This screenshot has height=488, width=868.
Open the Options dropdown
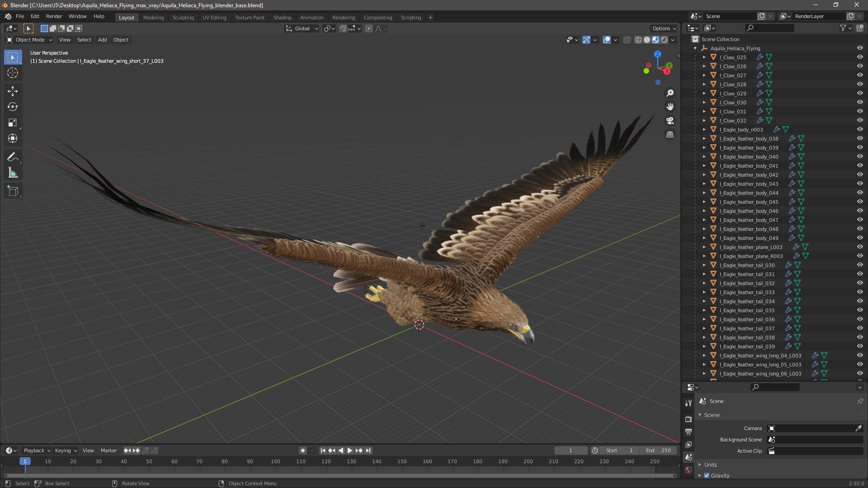(664, 28)
